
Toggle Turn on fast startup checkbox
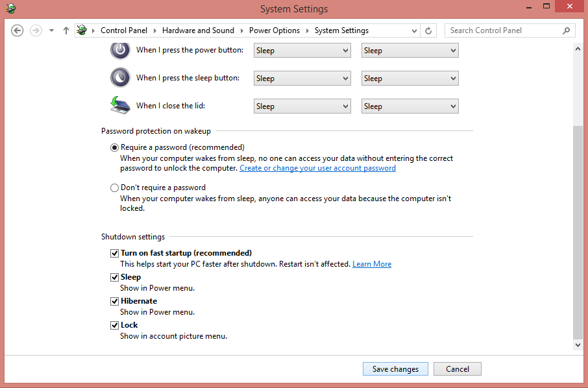coord(114,254)
